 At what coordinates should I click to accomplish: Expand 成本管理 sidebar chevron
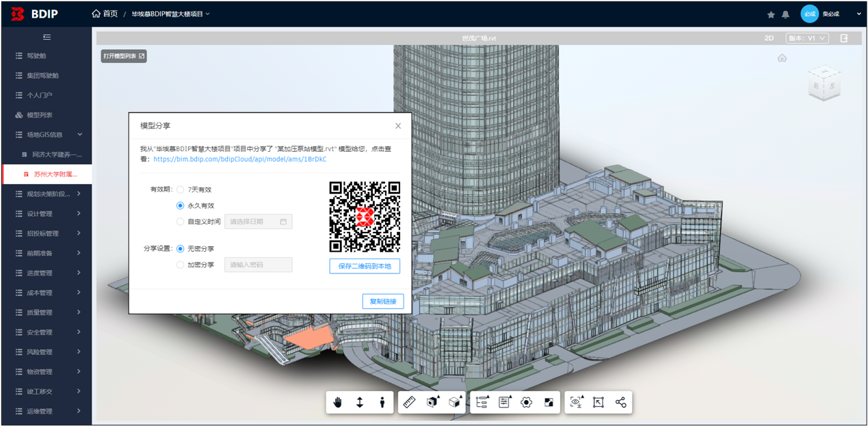[x=79, y=293]
